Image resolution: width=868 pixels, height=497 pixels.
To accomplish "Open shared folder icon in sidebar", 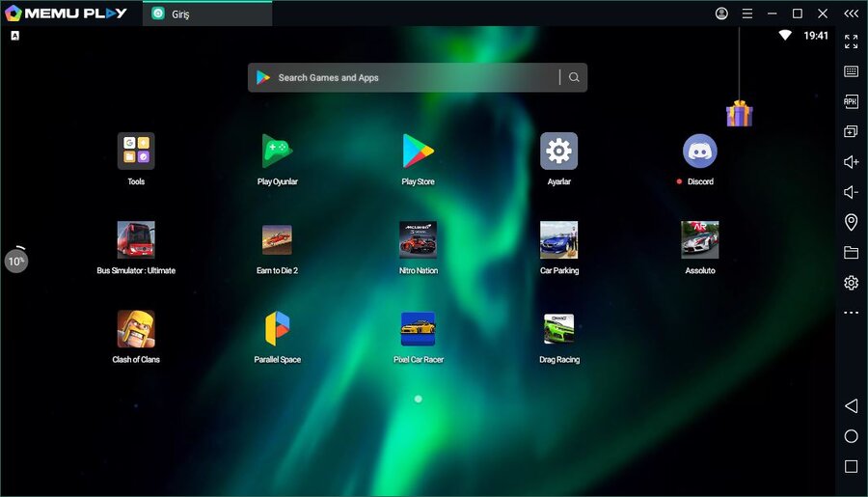I will click(x=851, y=253).
